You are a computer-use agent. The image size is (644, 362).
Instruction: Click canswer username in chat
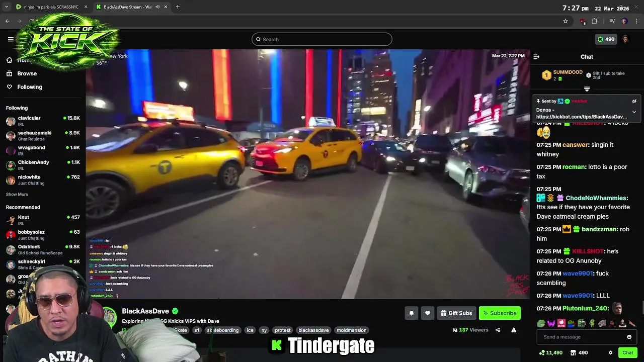point(575,145)
